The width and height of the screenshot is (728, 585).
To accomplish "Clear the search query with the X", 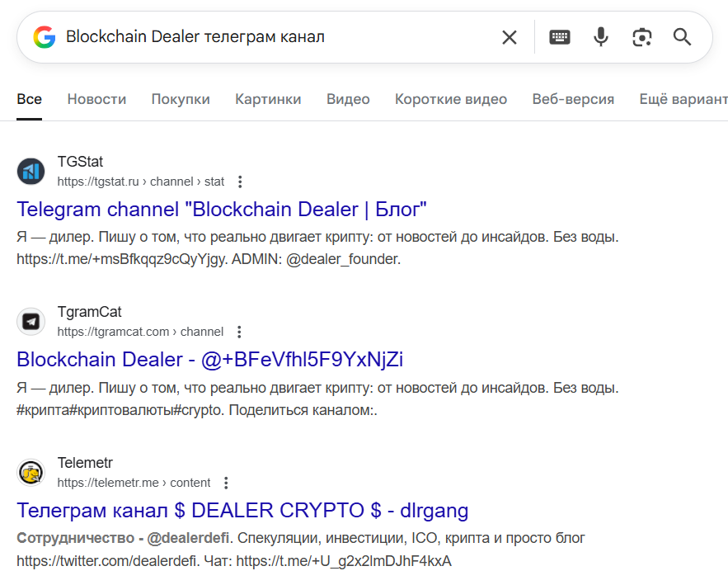I will point(509,36).
